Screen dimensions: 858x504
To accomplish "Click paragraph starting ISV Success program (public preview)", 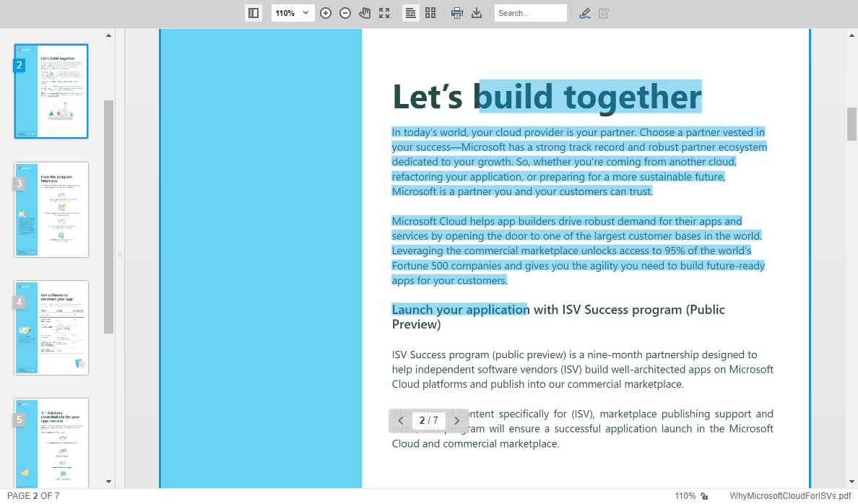I will [x=582, y=370].
